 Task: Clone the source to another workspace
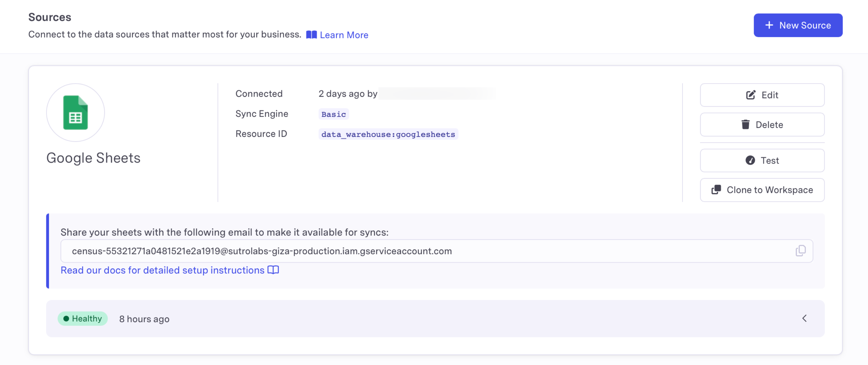(762, 190)
